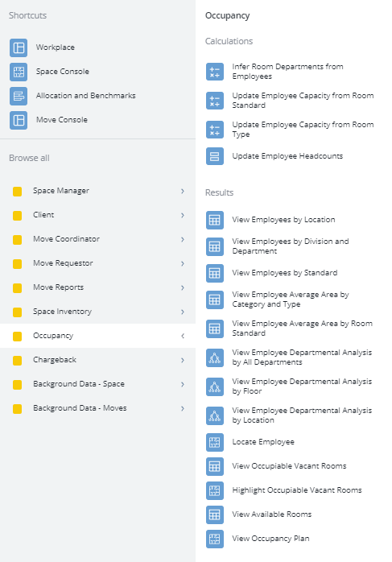The height and width of the screenshot is (562, 392).
Task: Open View Employees by Standard report
Action: [284, 273]
